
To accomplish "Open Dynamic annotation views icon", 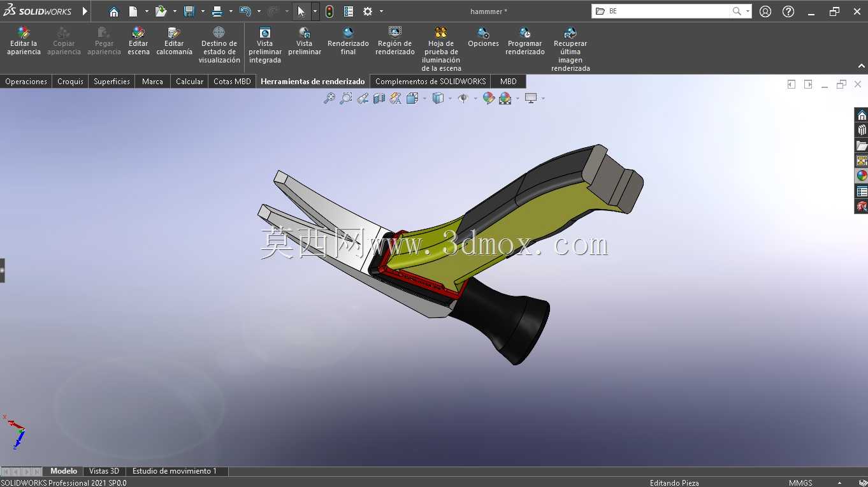I will pyautogui.click(x=396, y=98).
